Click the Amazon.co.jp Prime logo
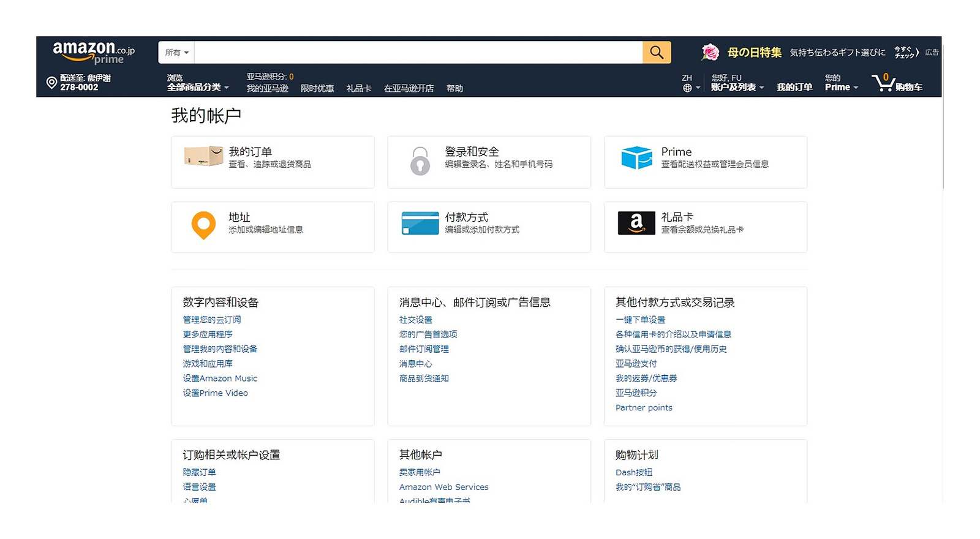Viewport: 980px width, 539px height. [93, 52]
